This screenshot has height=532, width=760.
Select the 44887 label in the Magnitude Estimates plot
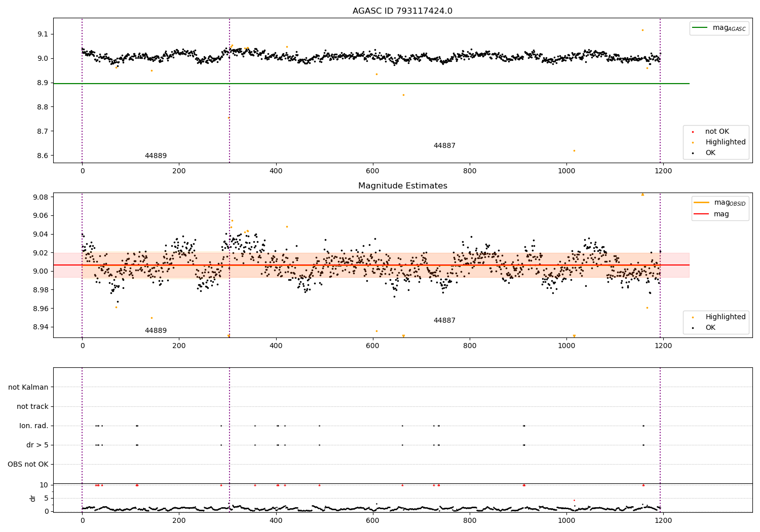pyautogui.click(x=444, y=321)
